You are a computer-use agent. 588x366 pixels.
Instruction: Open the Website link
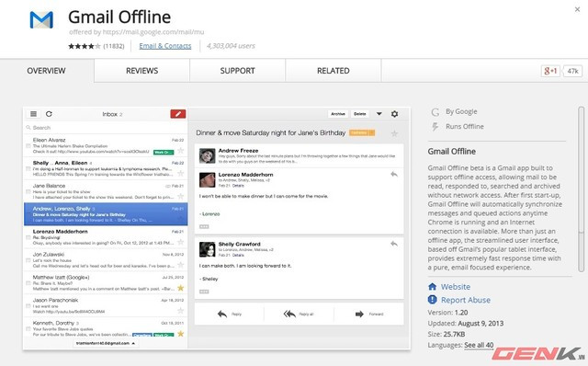coord(456,287)
